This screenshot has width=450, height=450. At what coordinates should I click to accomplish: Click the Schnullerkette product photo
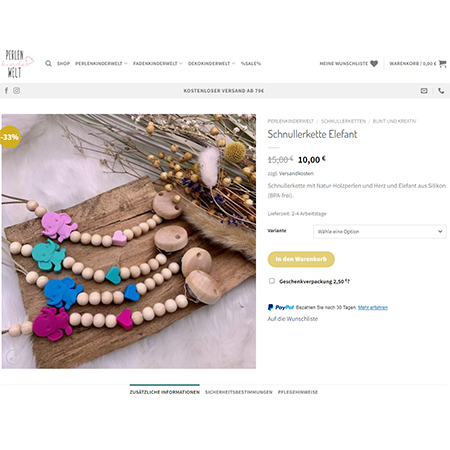pyautogui.click(x=129, y=241)
